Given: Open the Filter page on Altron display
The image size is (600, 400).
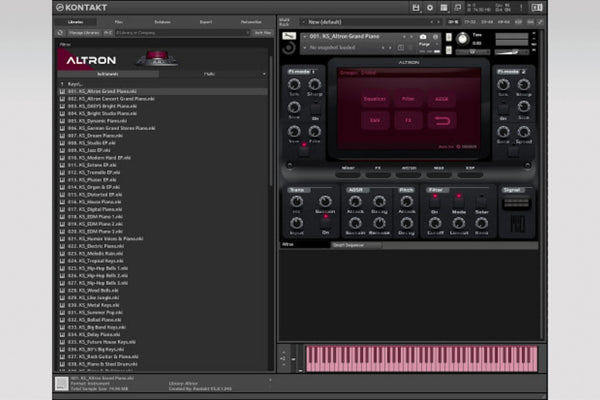Looking at the screenshot, I should click(x=408, y=99).
